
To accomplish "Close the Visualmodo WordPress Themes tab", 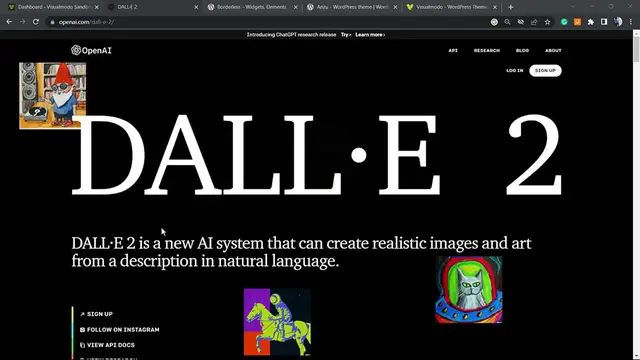I will (x=495, y=7).
